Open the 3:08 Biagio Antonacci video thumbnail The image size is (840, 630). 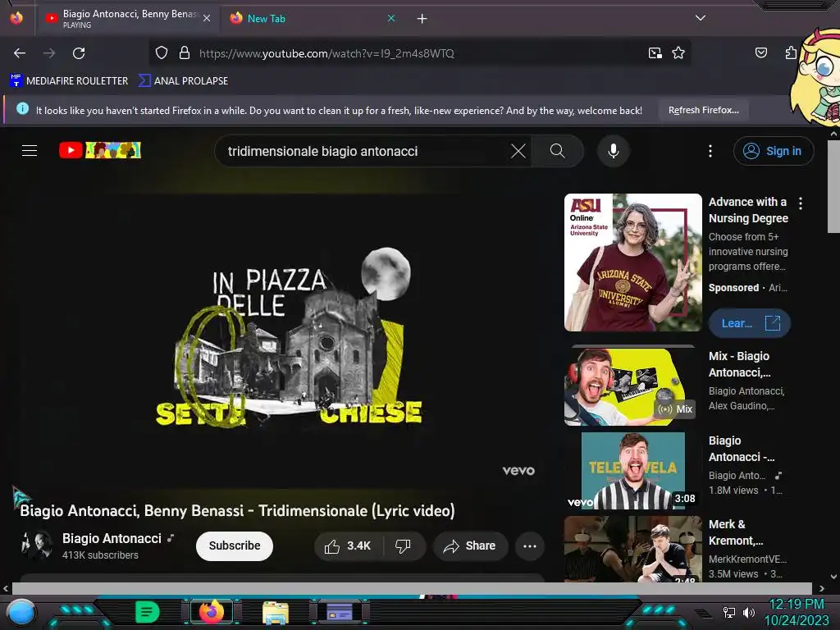coord(632,471)
